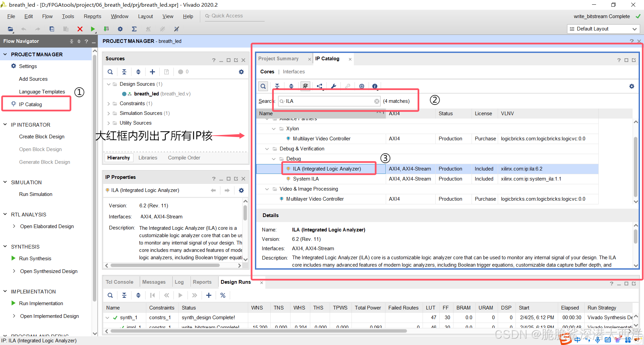Open IP Catalog in Flow Navigator

tap(30, 105)
